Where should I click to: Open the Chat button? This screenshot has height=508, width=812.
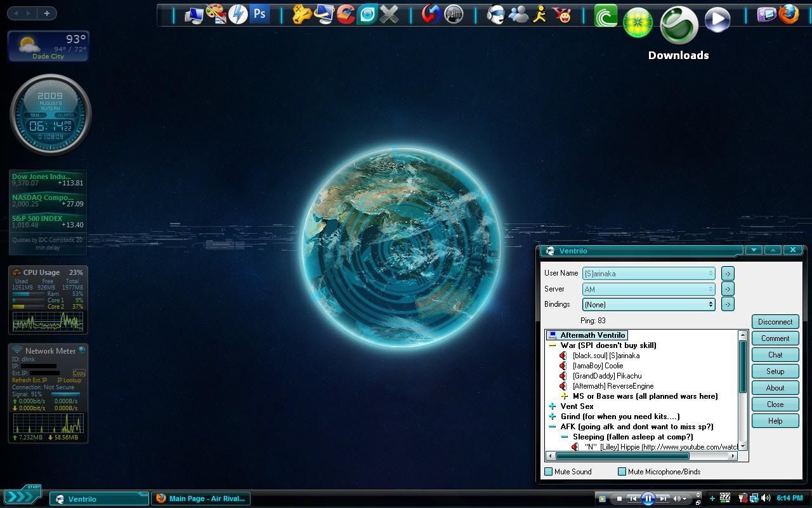click(x=775, y=355)
